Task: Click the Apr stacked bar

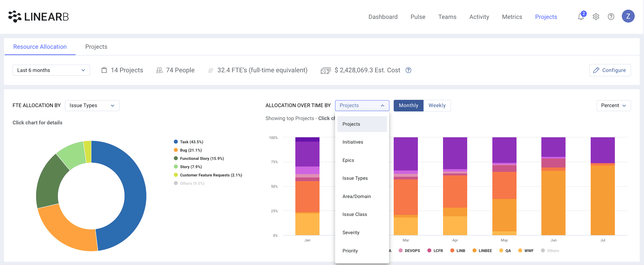Action: [455, 186]
